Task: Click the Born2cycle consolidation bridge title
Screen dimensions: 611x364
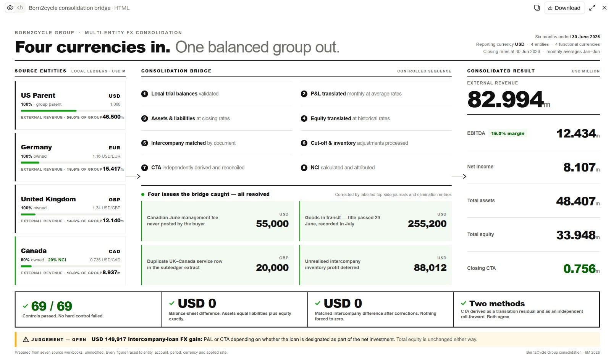Action: click(70, 8)
